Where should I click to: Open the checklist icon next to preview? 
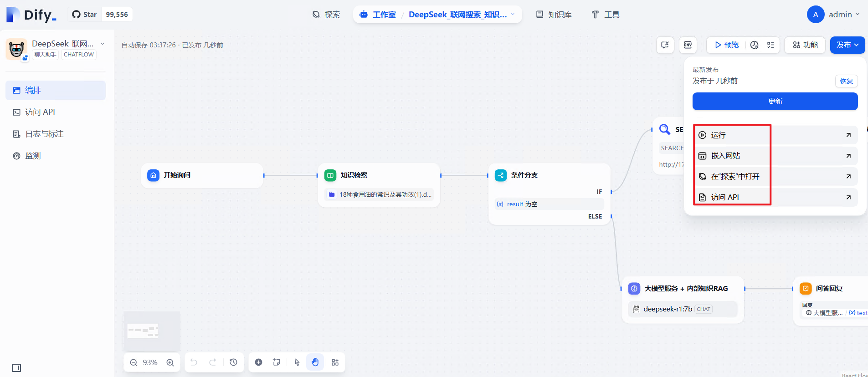(x=770, y=45)
